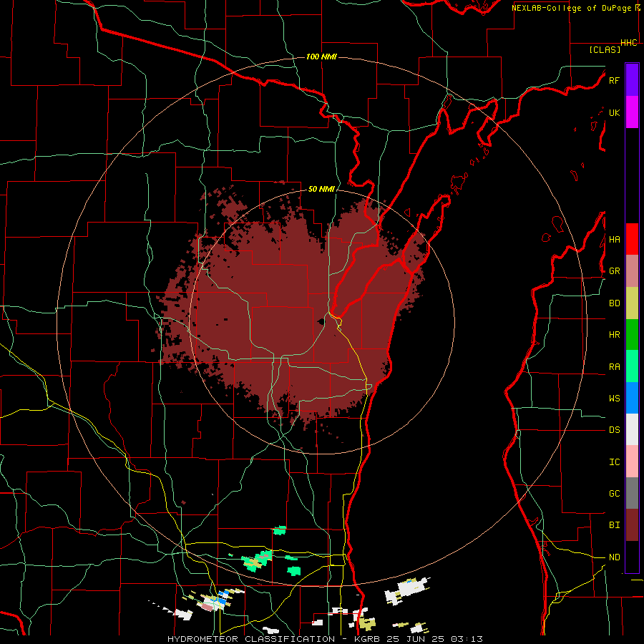
Task: Click the IC pink legend swatch
Action: coord(632,462)
